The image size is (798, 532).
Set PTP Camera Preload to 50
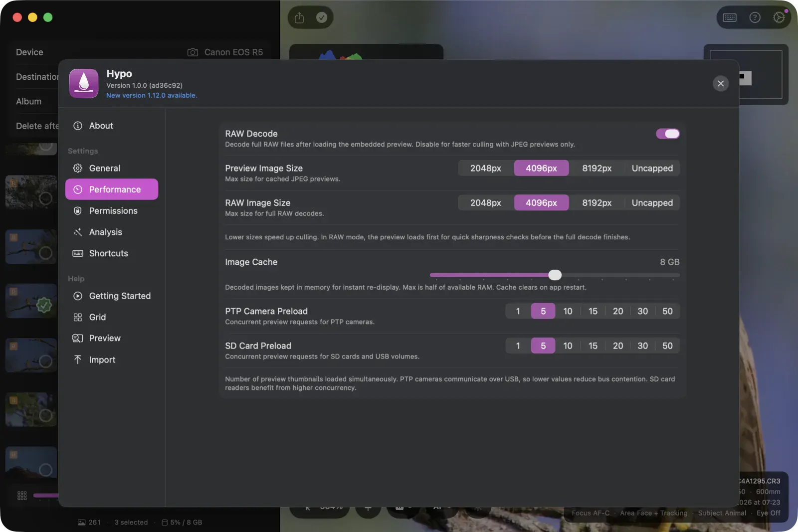pos(667,311)
